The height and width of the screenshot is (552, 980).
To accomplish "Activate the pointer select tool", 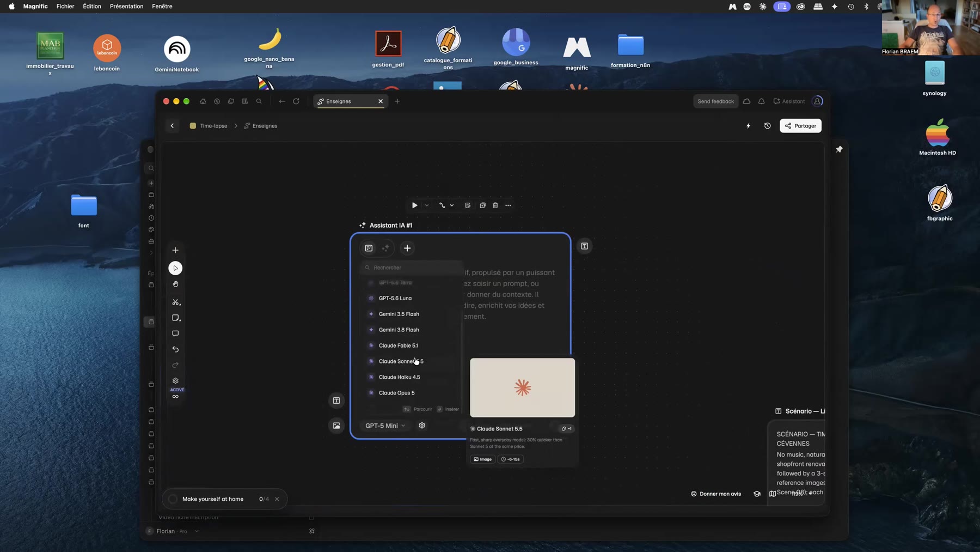I will [x=175, y=268].
